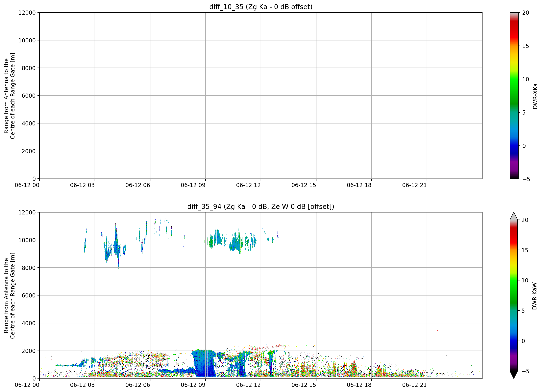Click the "15" tick on the DWR-XKa colorbar

tap(526, 46)
